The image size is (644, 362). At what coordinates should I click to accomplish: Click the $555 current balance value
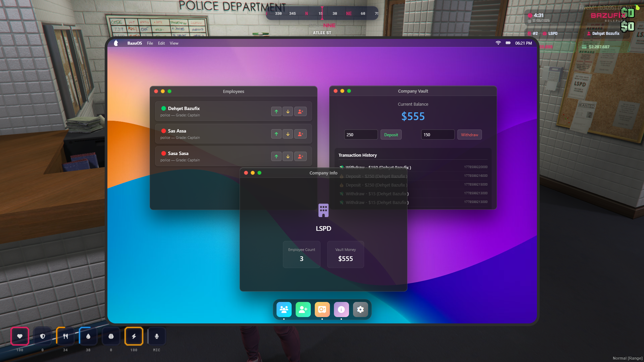[x=413, y=116]
